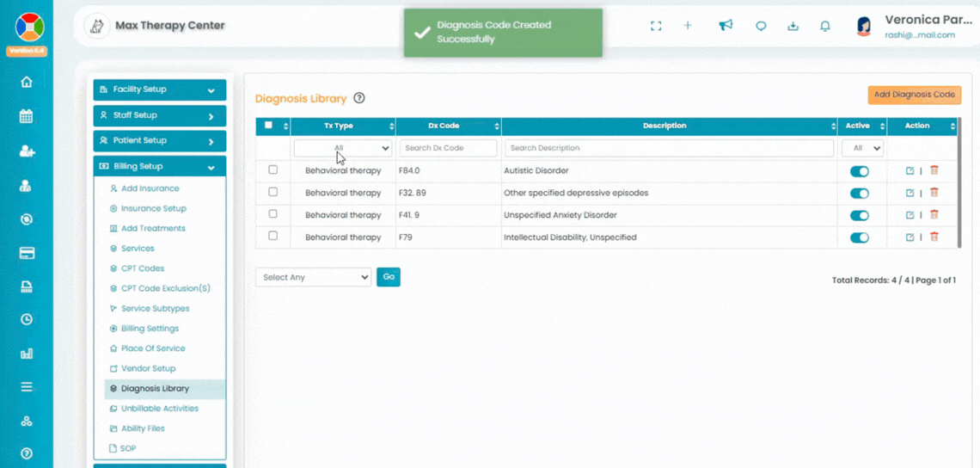980x468 pixels.
Task: Open the Billing Settings link
Action: coord(150,329)
